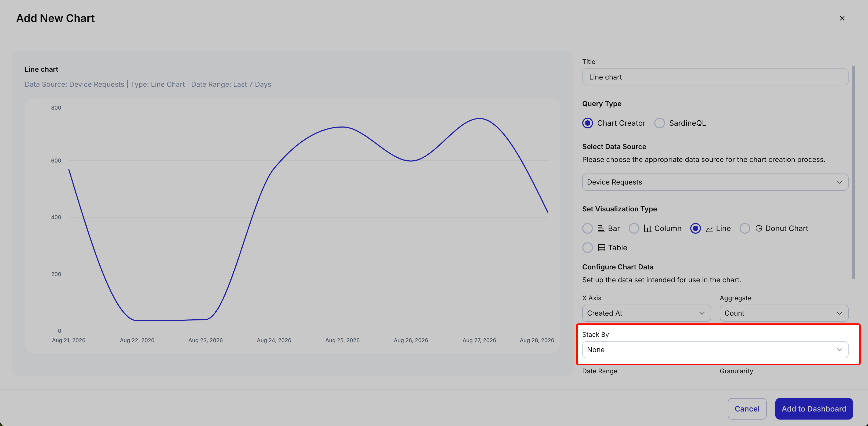Click the Data Source chevron arrow
The width and height of the screenshot is (868, 426).
839,182
